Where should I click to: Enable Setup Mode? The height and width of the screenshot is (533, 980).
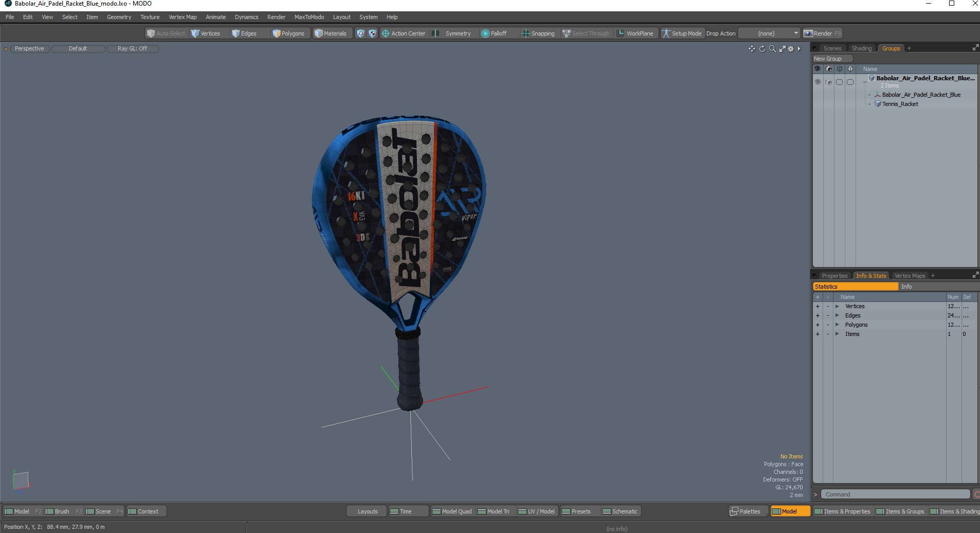(x=682, y=33)
